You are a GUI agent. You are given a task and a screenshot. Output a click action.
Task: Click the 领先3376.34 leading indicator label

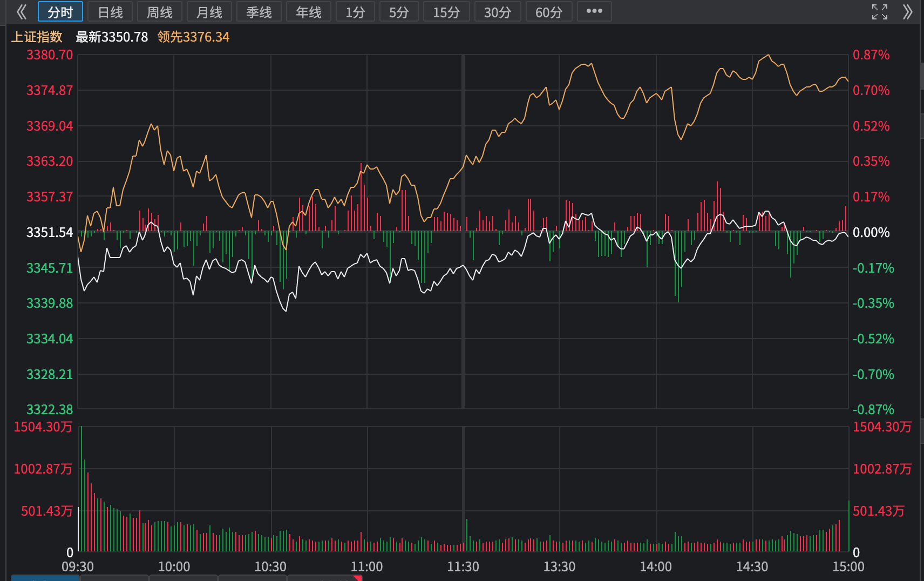tap(193, 37)
